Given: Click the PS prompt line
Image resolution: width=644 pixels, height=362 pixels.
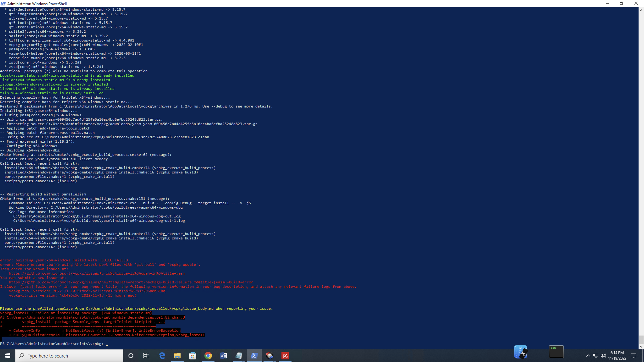Looking at the screenshot, I should pos(52,344).
